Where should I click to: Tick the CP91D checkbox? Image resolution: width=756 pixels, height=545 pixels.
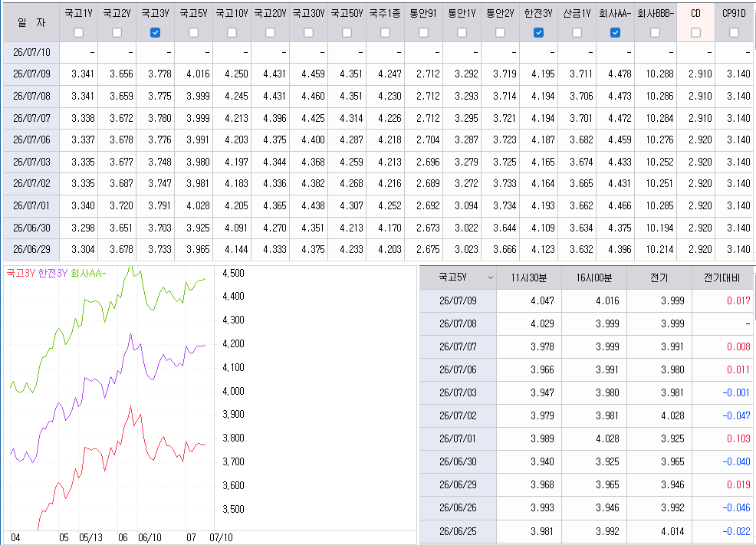point(734,32)
